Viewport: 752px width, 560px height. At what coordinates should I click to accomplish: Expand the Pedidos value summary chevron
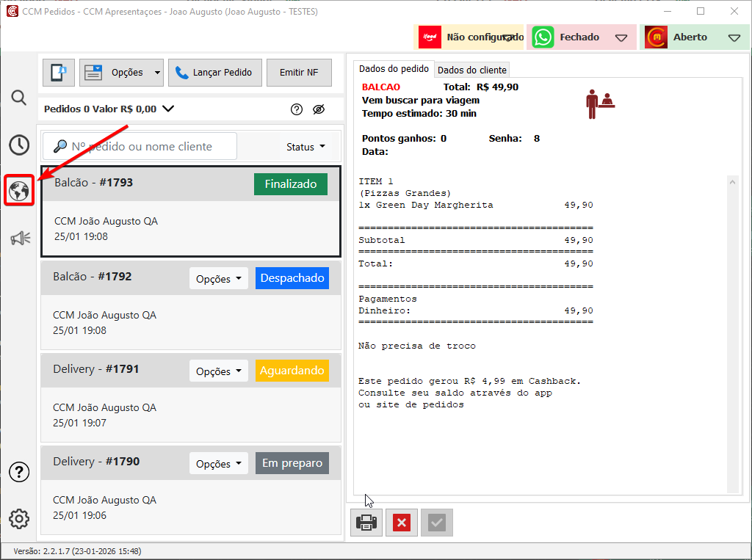[168, 109]
